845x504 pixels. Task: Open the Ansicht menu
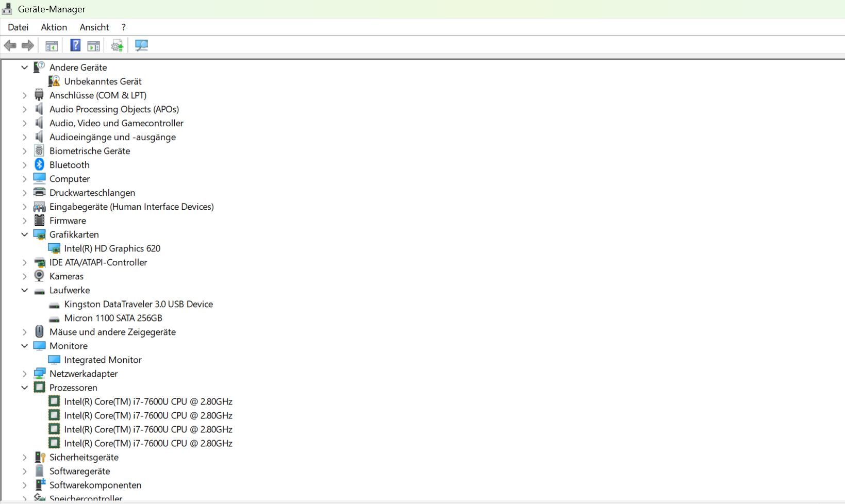point(94,27)
